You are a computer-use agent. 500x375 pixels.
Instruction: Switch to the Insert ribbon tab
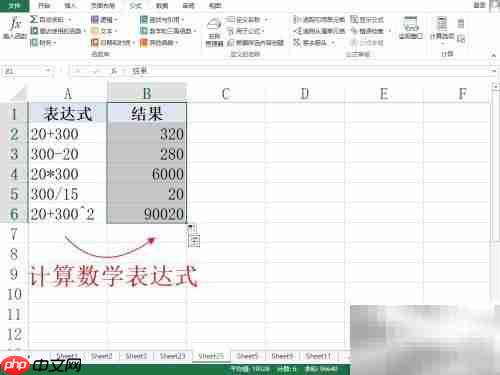pos(69,5)
